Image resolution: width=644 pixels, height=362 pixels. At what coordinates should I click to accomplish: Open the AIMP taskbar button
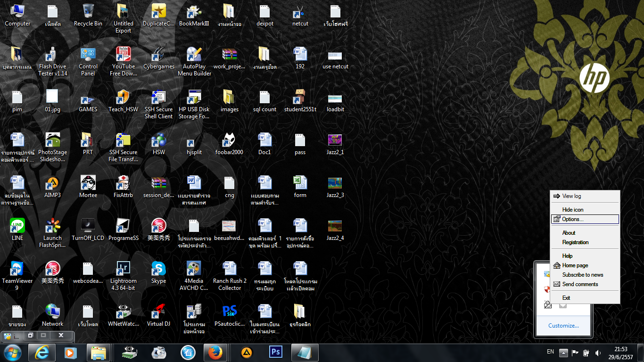pos(246,353)
